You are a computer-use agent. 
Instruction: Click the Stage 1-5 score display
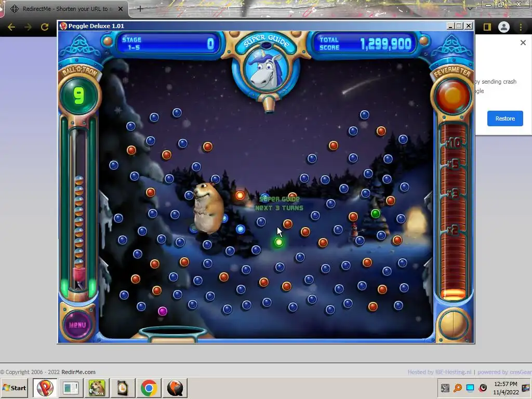[x=168, y=44]
